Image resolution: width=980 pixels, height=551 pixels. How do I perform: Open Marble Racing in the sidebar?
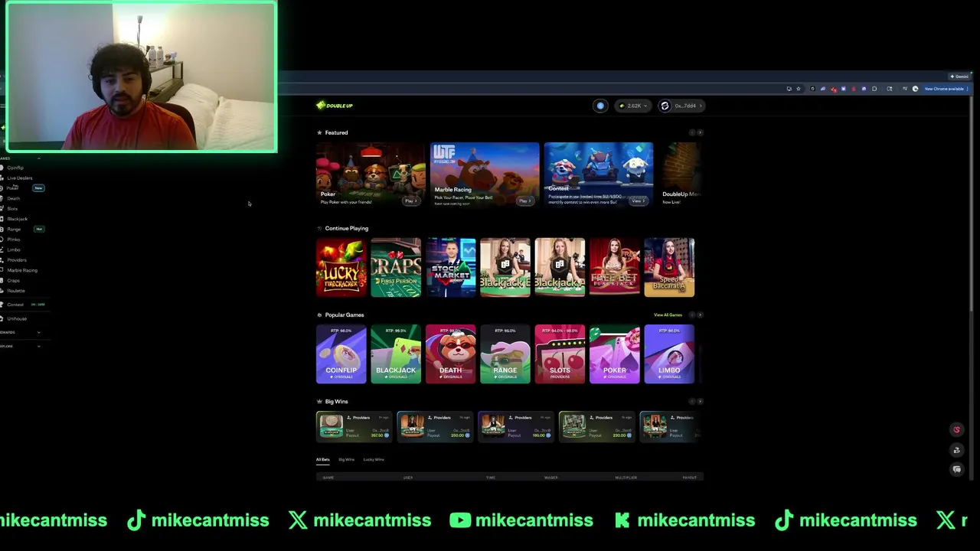21,270
